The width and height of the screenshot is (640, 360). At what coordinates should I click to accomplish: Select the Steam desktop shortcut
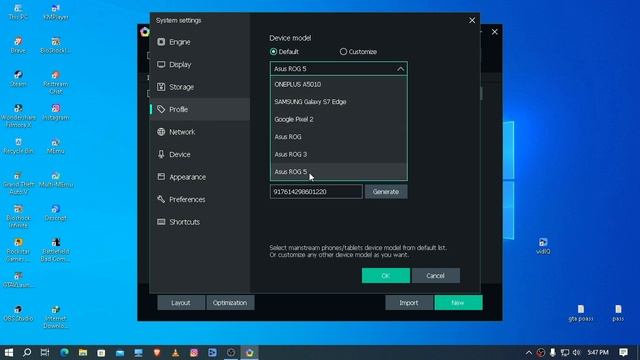click(x=18, y=79)
